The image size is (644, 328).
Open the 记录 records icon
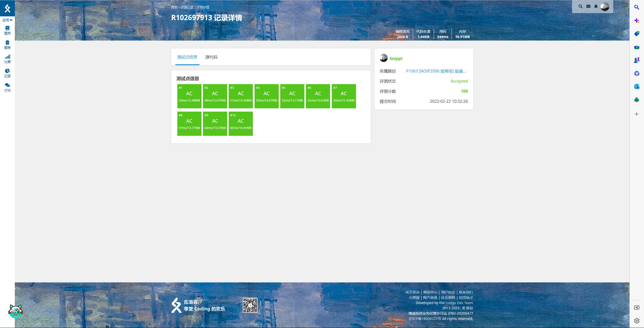[x=7, y=73]
